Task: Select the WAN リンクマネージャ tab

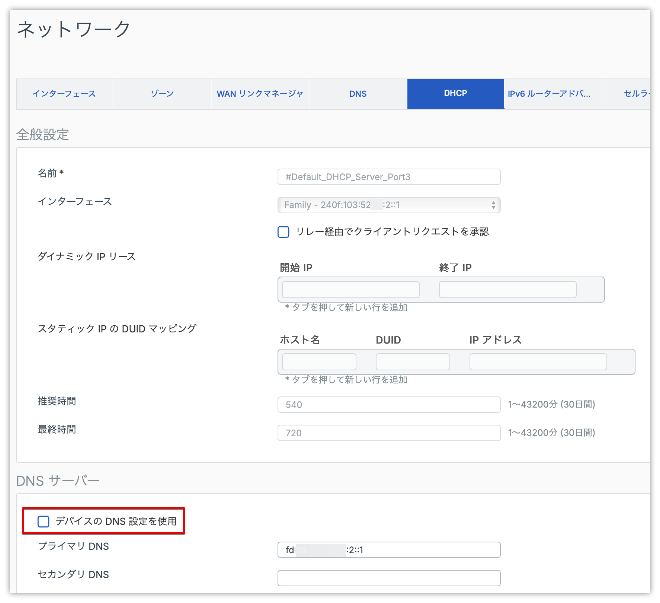Action: click(260, 94)
